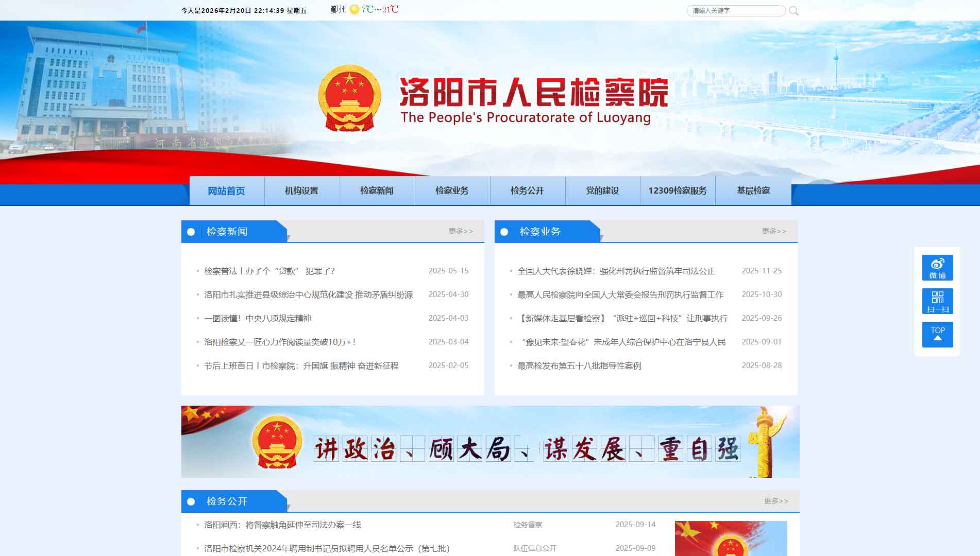Open the 检察新闻 nav tab
This screenshot has width=980, height=556.
pos(377,190)
